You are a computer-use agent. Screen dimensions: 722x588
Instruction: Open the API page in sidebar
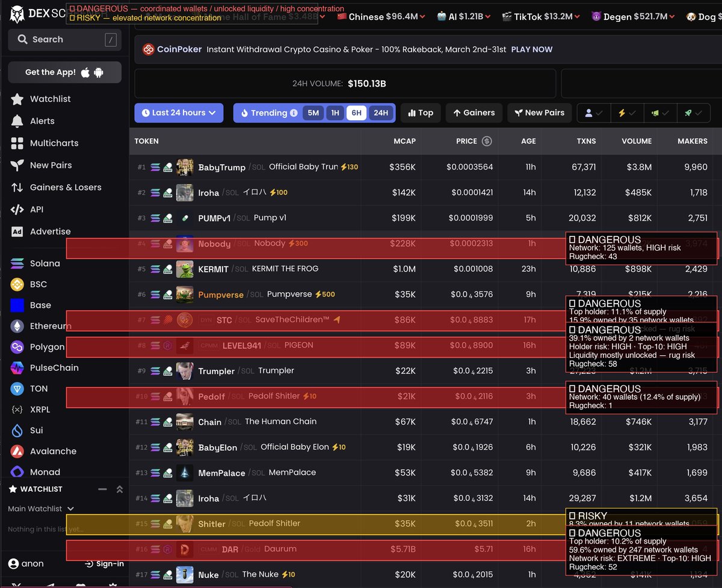(x=37, y=209)
